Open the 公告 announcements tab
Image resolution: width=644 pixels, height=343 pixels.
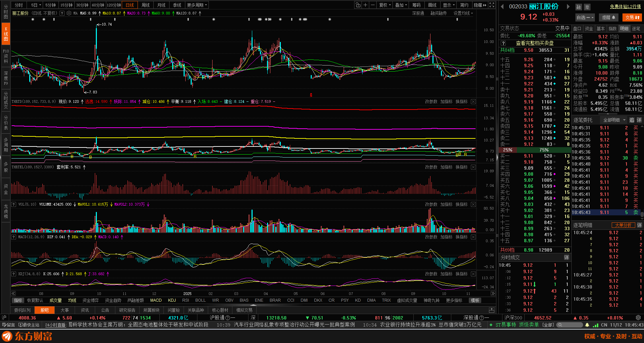pyautogui.click(x=105, y=310)
